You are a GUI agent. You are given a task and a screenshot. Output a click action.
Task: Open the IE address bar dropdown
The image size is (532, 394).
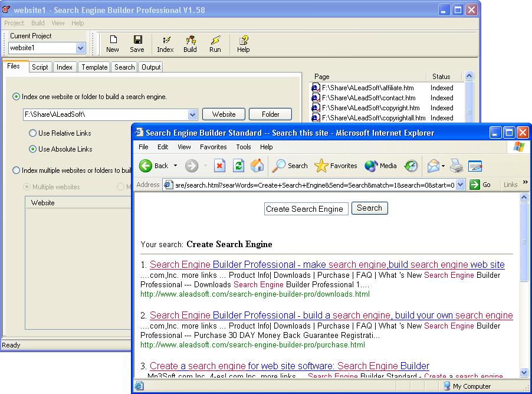tap(460, 185)
